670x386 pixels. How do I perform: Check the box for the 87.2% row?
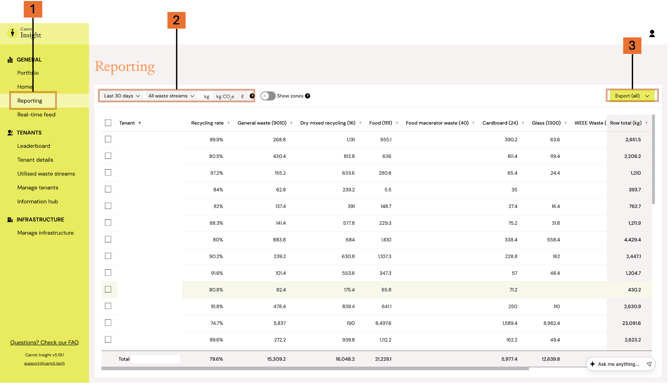[108, 172]
